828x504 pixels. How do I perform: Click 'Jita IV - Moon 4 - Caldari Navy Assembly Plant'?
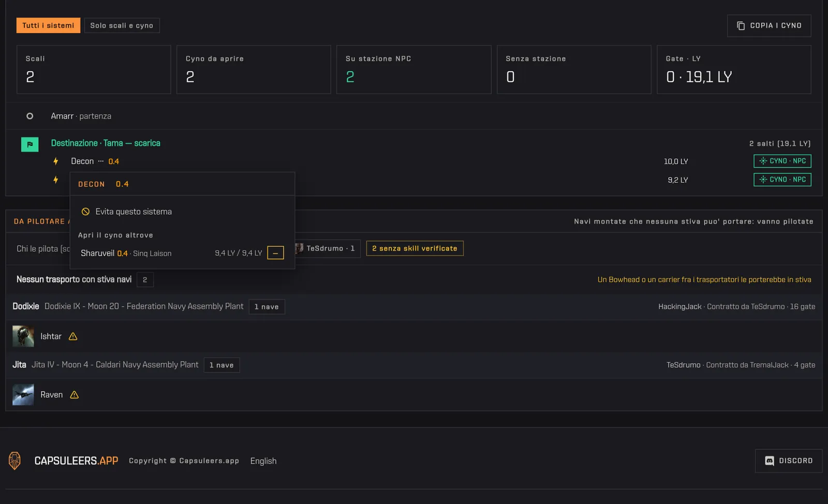(x=115, y=365)
